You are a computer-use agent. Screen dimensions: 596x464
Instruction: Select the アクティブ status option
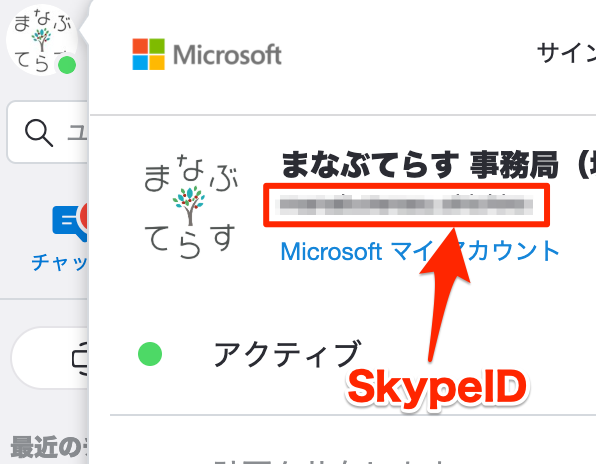pos(287,354)
